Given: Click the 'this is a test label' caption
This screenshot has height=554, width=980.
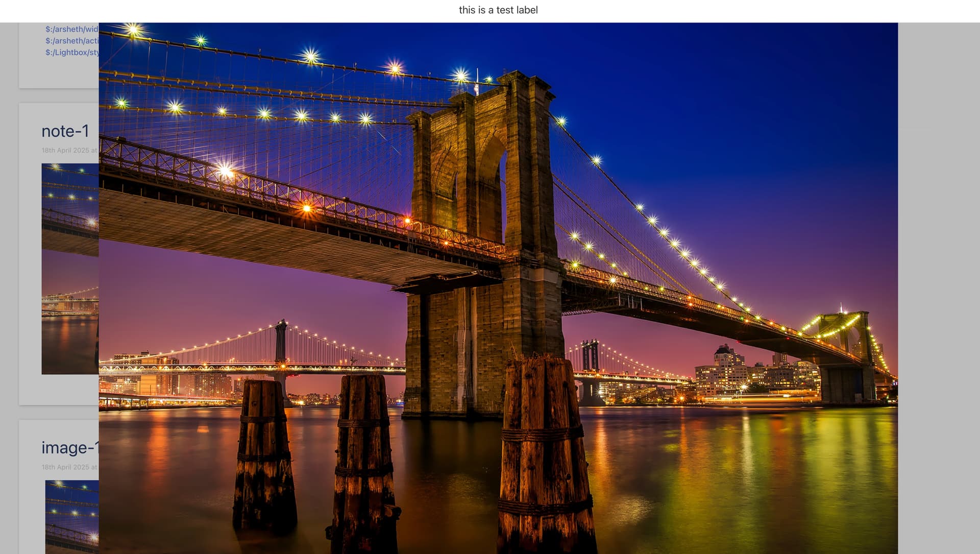Looking at the screenshot, I should (498, 10).
